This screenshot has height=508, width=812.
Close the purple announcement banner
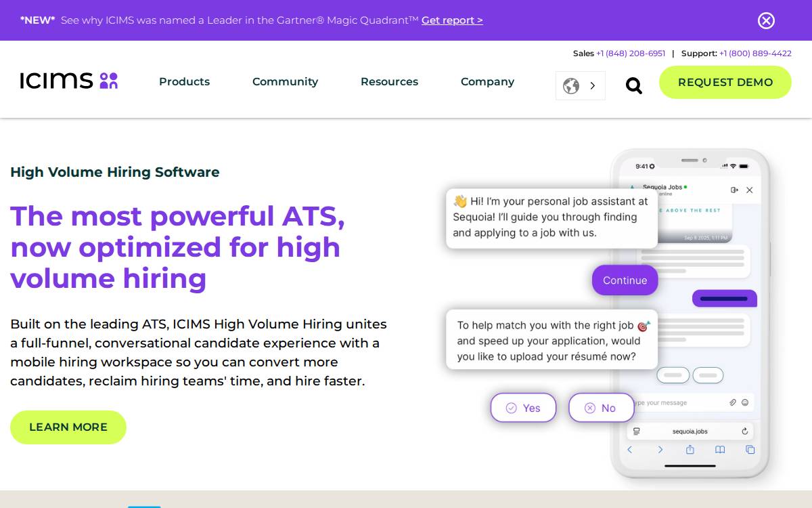coord(766,20)
